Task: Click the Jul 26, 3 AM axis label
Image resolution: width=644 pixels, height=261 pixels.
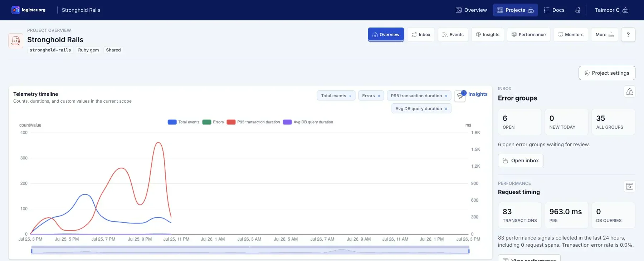Action: coord(249,239)
